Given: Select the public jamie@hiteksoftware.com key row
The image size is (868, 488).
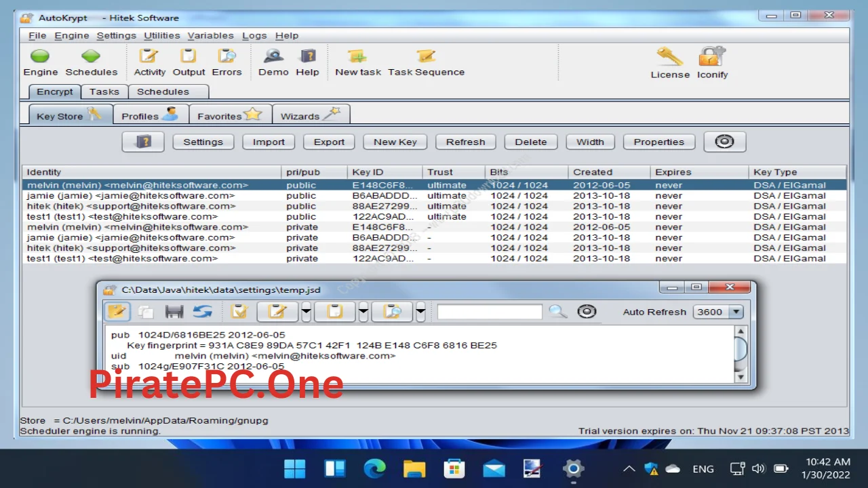Looking at the screenshot, I should (x=434, y=195).
